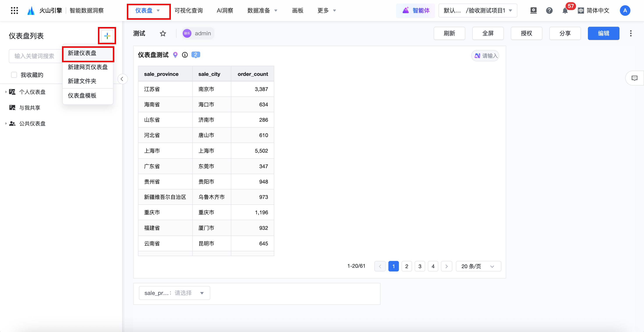
Task: Click the plus icon to add dashboard
Action: (107, 36)
